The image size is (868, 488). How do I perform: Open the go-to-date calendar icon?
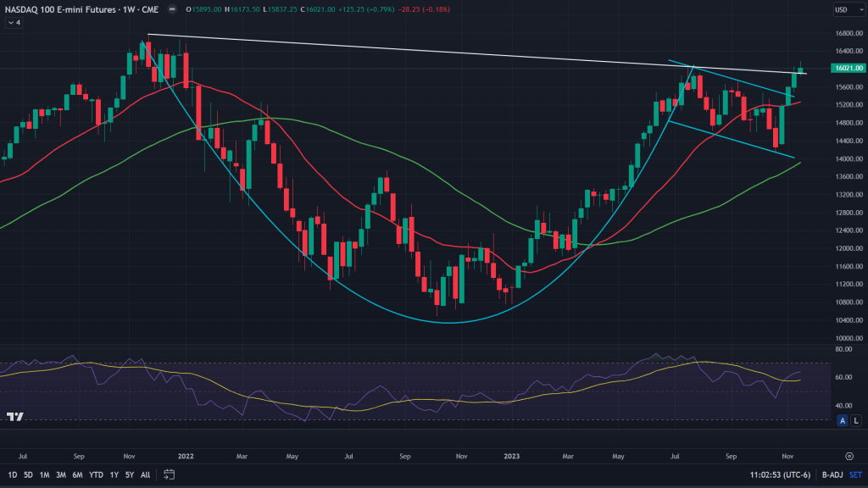click(x=170, y=474)
